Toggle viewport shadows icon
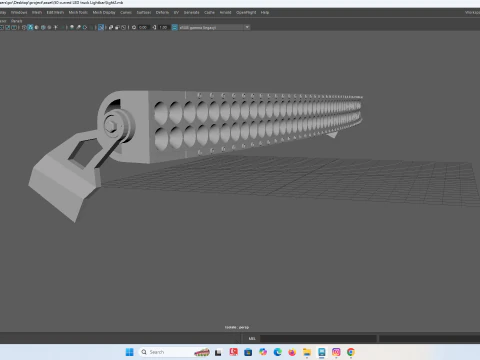This screenshot has height=360, width=480. click(62, 27)
